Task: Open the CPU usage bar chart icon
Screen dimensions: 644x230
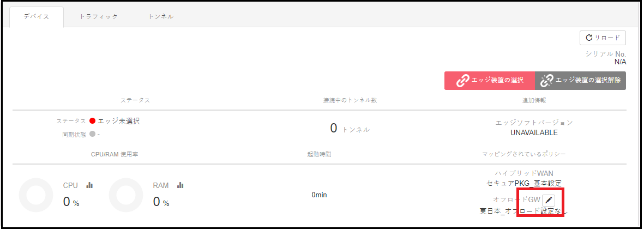Action: tap(89, 185)
